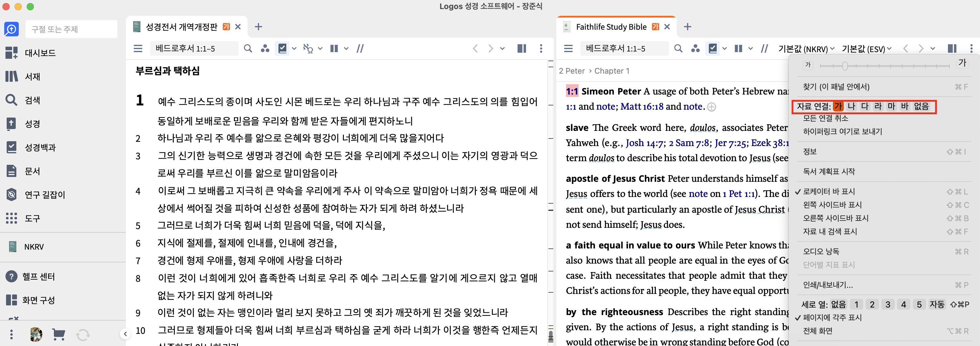The image size is (980, 346).
Task: Open the NKRV shortcut in the sidebar
Action: pyautogui.click(x=26, y=247)
